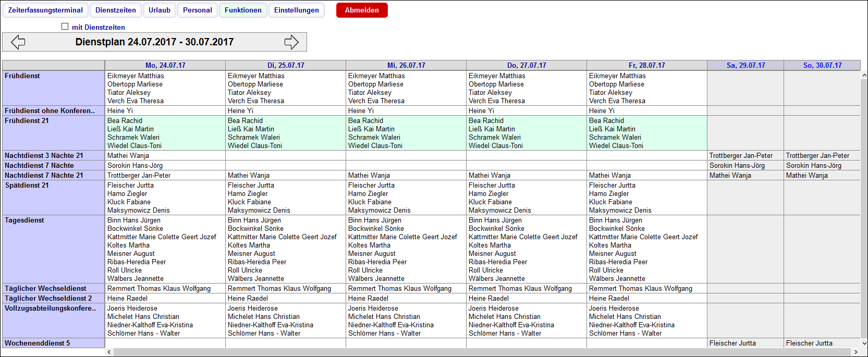Click the Frühdienst 21 row label
The width and height of the screenshot is (868, 357).
[x=27, y=121]
